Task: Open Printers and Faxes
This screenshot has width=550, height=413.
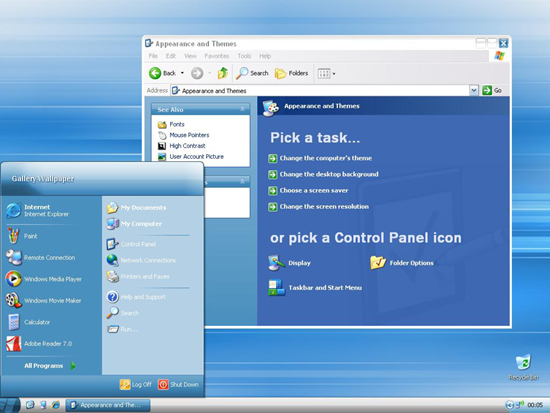Action: tap(138, 277)
